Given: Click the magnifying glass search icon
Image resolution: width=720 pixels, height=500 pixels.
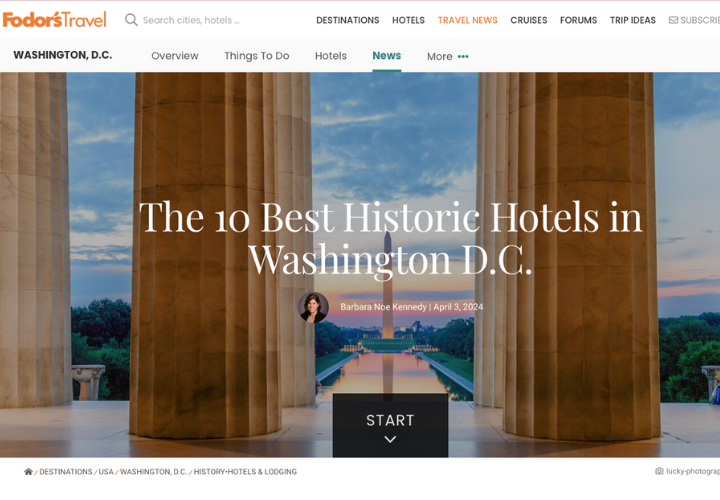Looking at the screenshot, I should [x=131, y=20].
